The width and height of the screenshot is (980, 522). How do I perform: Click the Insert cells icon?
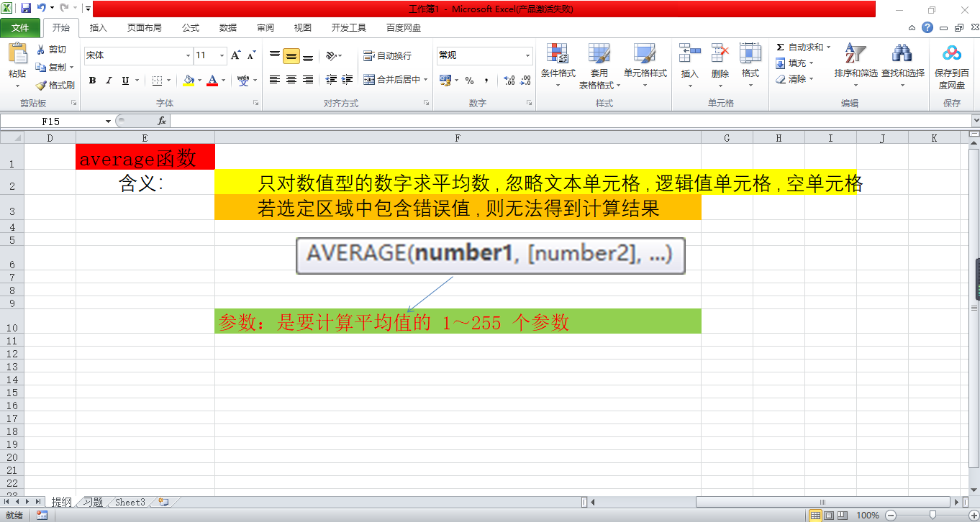(x=689, y=53)
